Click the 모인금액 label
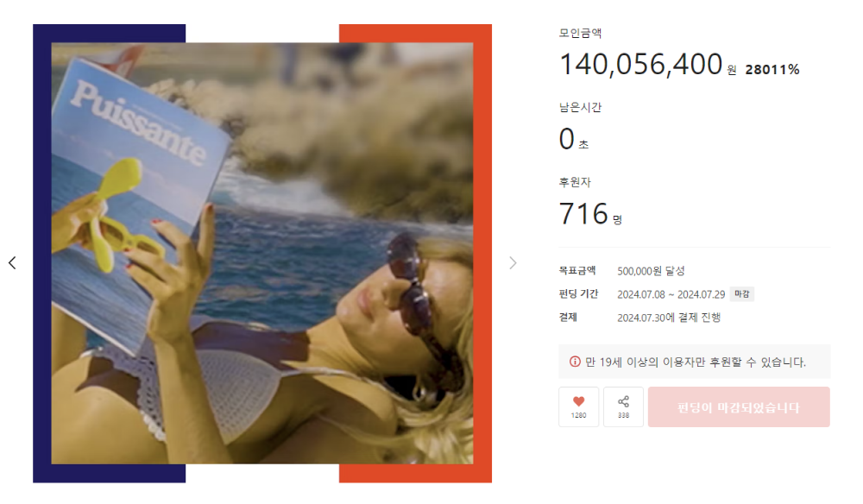Image resolution: width=863 pixels, height=504 pixels. tap(580, 33)
